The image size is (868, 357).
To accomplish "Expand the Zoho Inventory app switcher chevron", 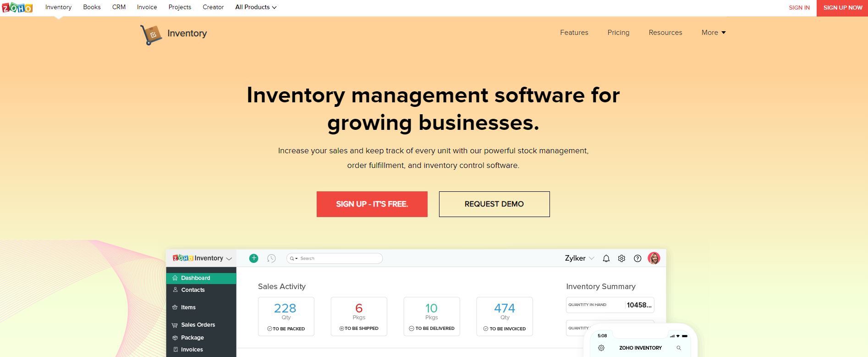I will point(229,259).
